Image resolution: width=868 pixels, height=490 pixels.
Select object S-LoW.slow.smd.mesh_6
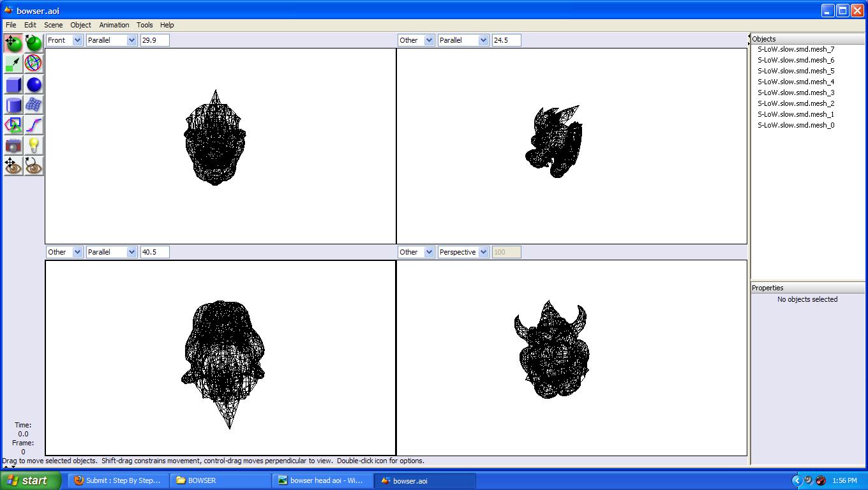pyautogui.click(x=796, y=60)
